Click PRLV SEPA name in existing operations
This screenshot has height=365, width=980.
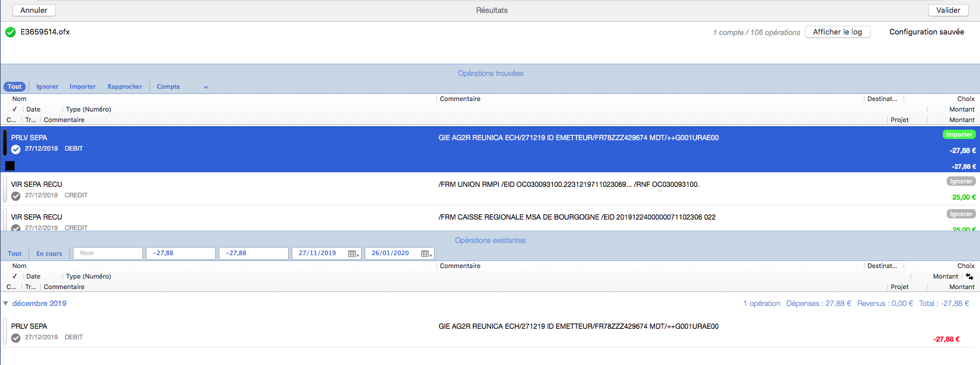pos(29,326)
